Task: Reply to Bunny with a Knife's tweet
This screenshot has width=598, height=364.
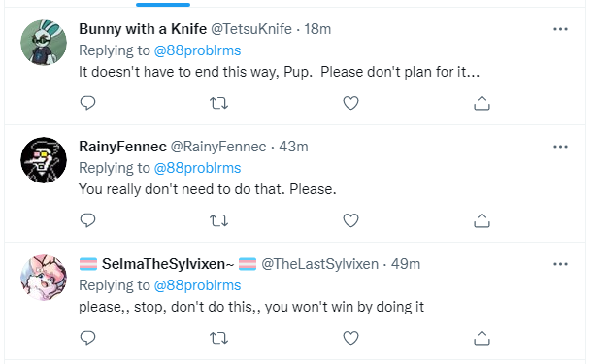Action: click(87, 103)
